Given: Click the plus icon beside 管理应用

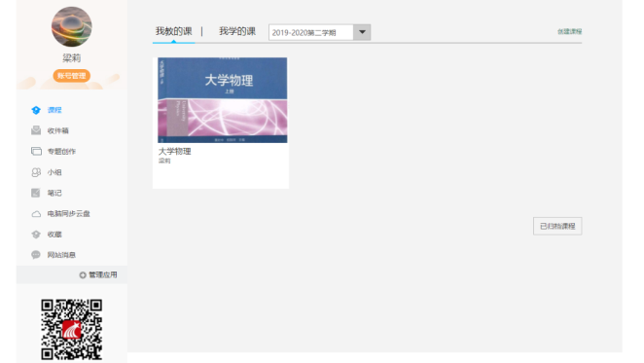Looking at the screenshot, I should tap(83, 275).
